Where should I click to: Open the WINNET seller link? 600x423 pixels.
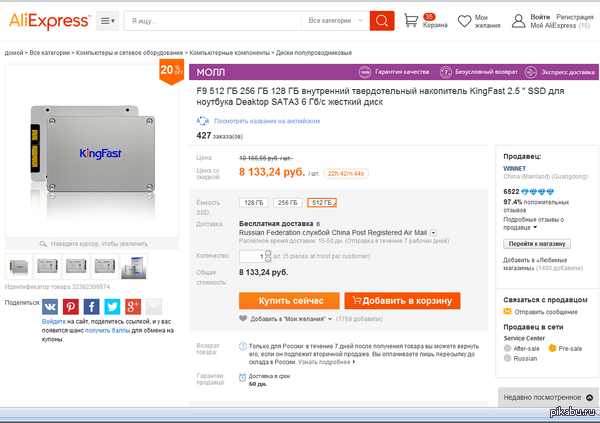tap(514, 168)
